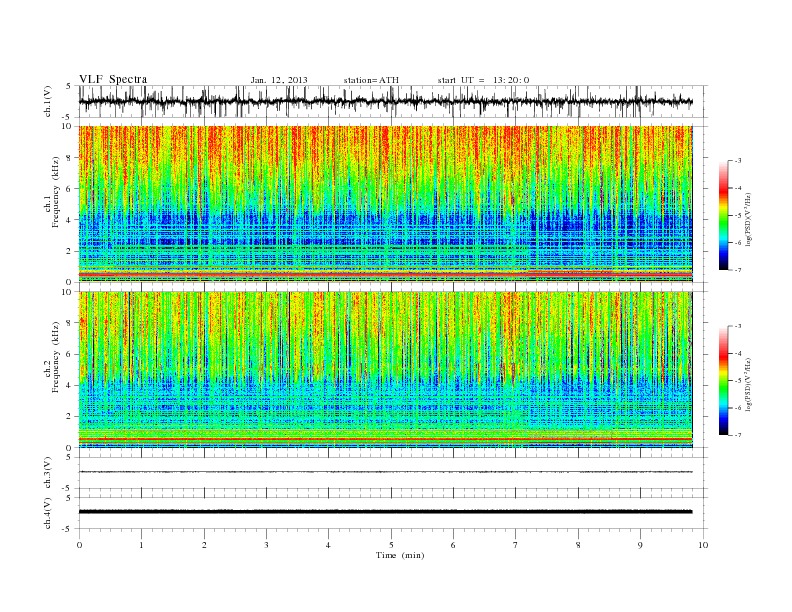Click the ch.1 spectrogram color scale bar
Image resolution: width=792 pixels, height=612 pixels.
coord(723,215)
